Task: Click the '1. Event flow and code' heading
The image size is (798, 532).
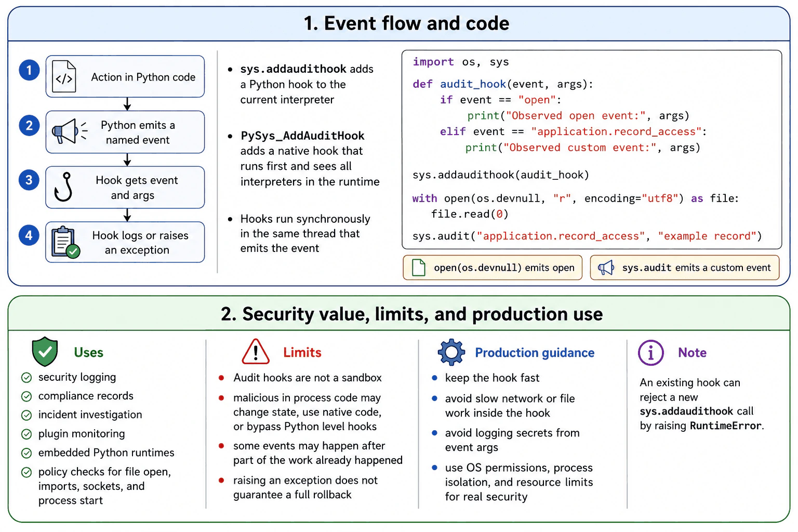Action: [406, 23]
